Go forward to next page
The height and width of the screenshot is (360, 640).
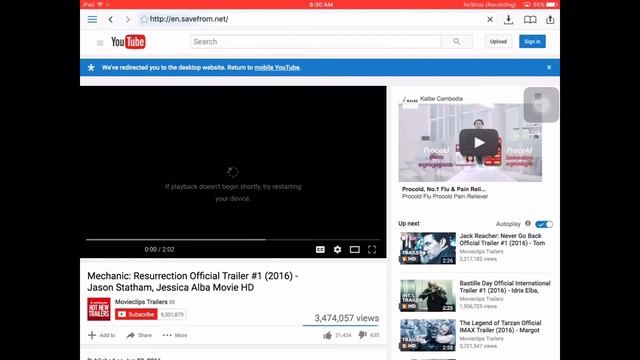point(127,19)
